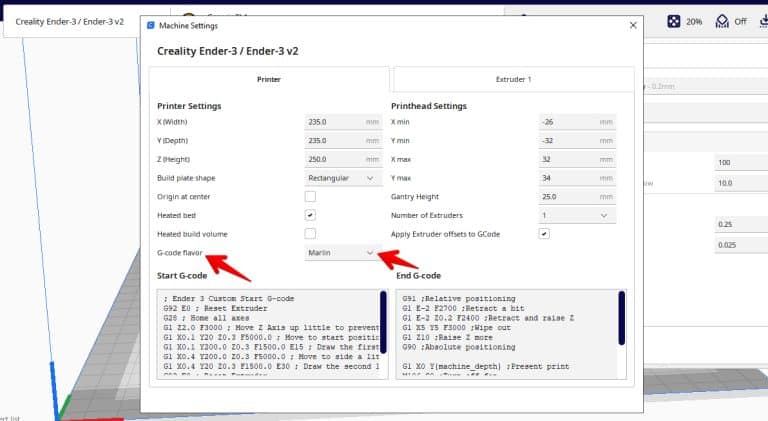Click the X (Width) input field
The image size is (768, 421).
(343, 122)
